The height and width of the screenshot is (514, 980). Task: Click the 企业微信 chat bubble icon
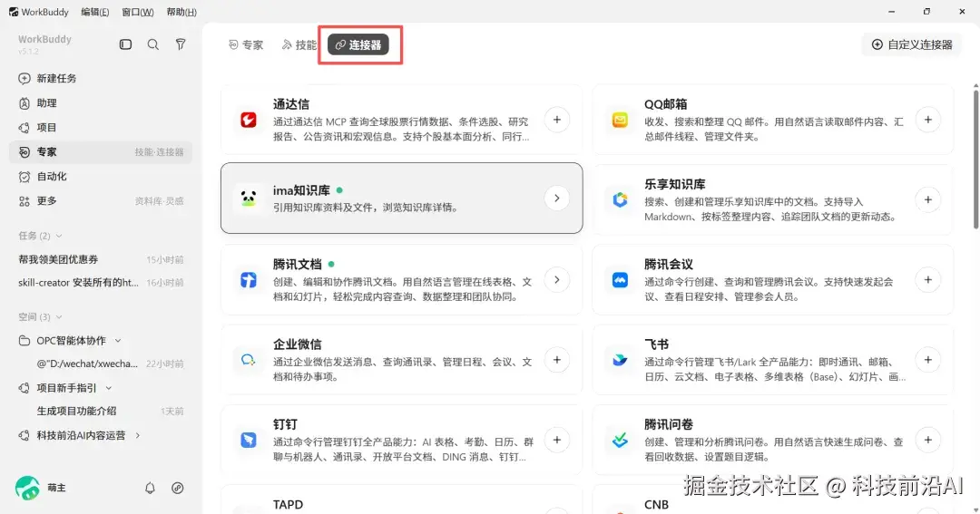[248, 360]
